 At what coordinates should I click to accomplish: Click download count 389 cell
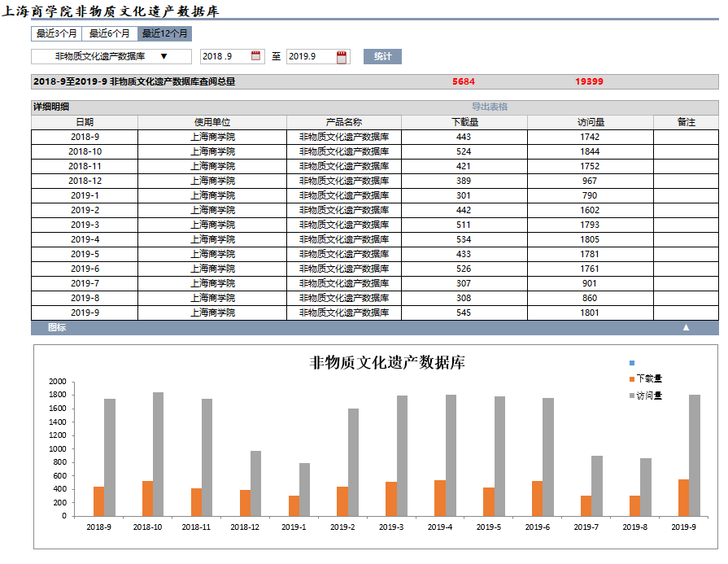(464, 181)
